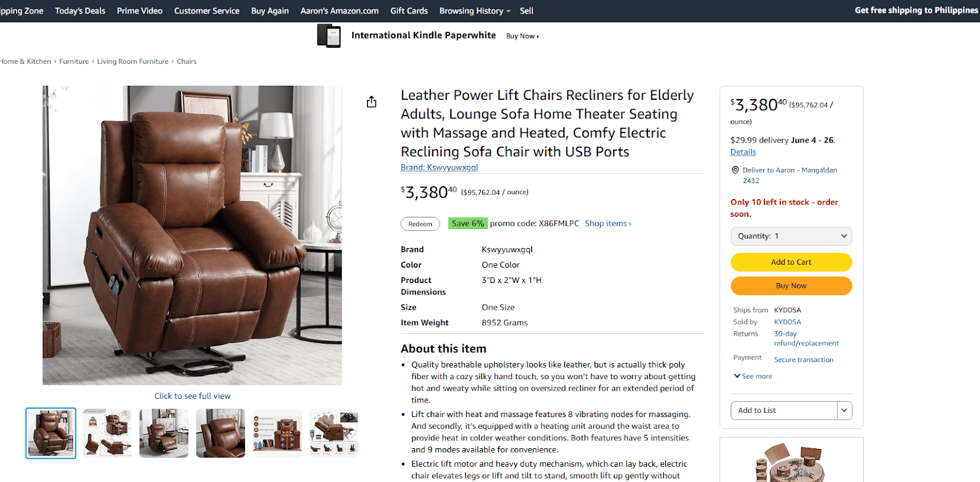
Task: Add the recliner to cart
Action: [x=791, y=262]
